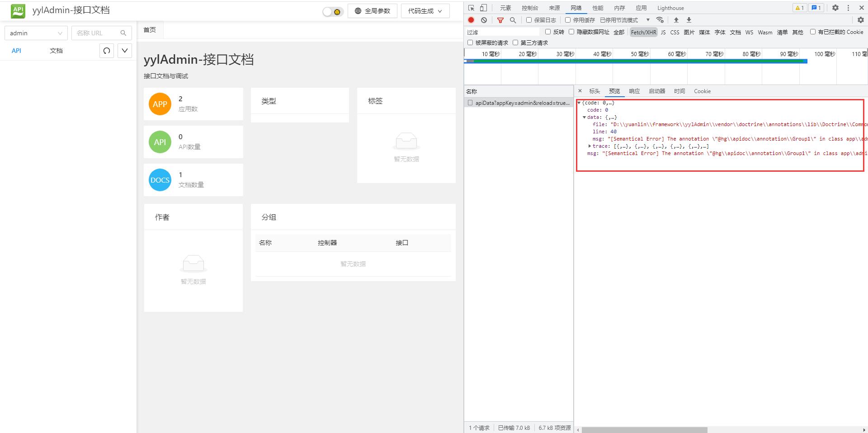Switch to the 控制台 DevTools tab
Screen dimensions: 868x433
[x=529, y=8]
